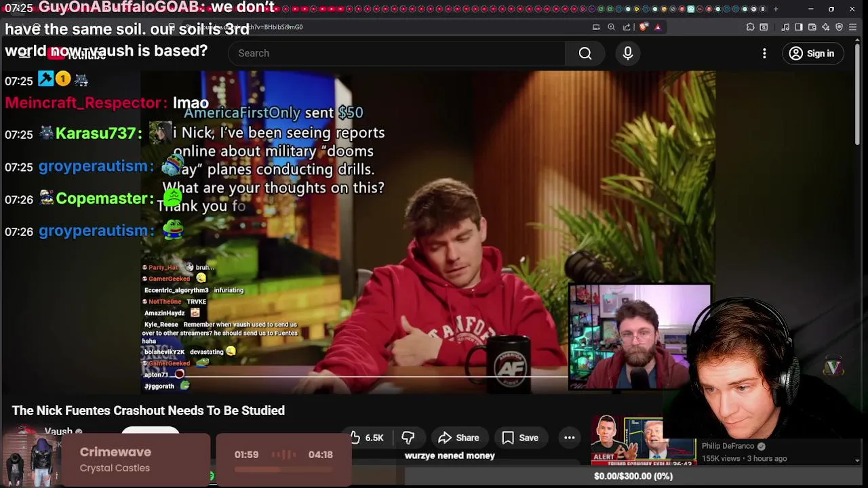Click the VPN shield icon in toolbar
This screenshot has height=488, width=868.
click(x=839, y=27)
